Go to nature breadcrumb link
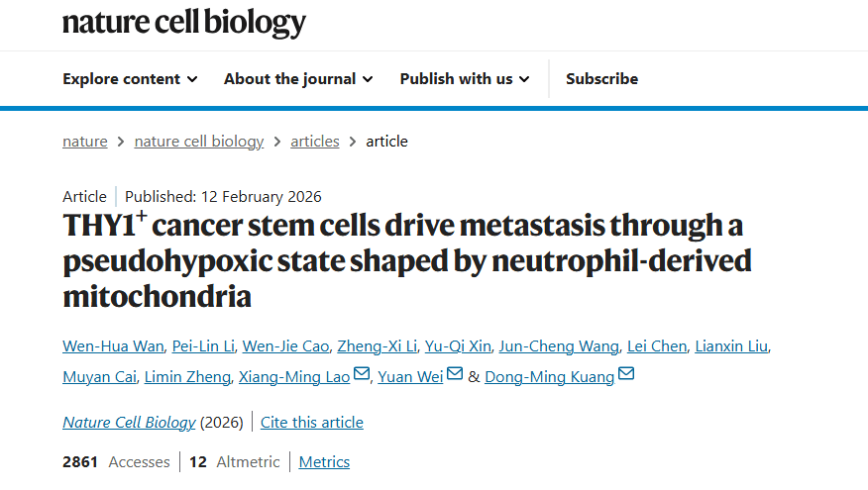The width and height of the screenshot is (868, 490). pos(85,142)
